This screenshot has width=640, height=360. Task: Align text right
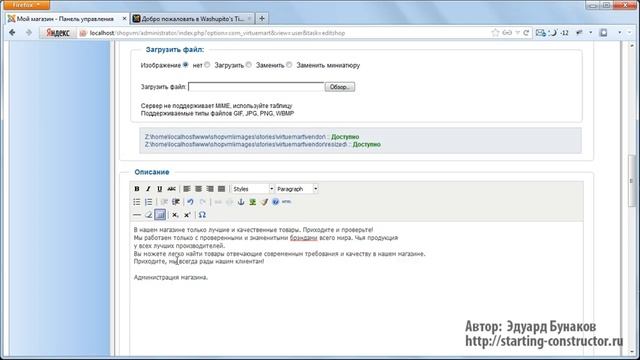[x=210, y=189]
